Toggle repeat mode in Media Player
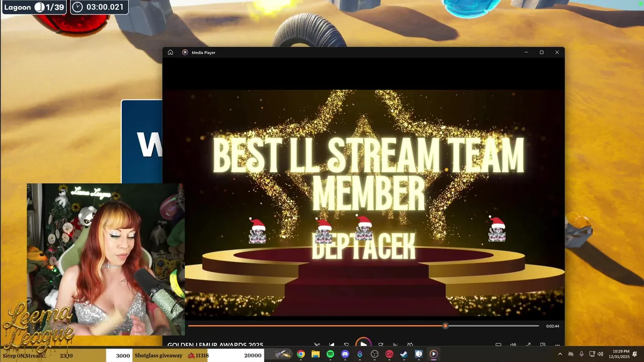This screenshot has height=362, width=644. 410,345
